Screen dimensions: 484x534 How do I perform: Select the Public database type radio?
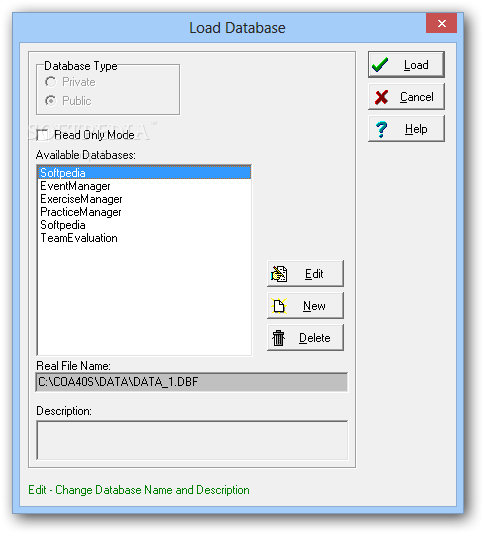click(x=50, y=101)
